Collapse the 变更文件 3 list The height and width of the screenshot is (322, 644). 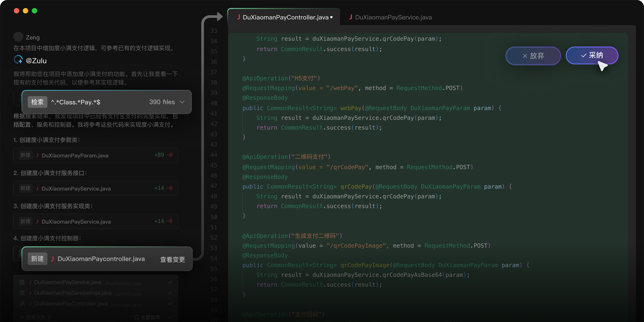point(22,317)
